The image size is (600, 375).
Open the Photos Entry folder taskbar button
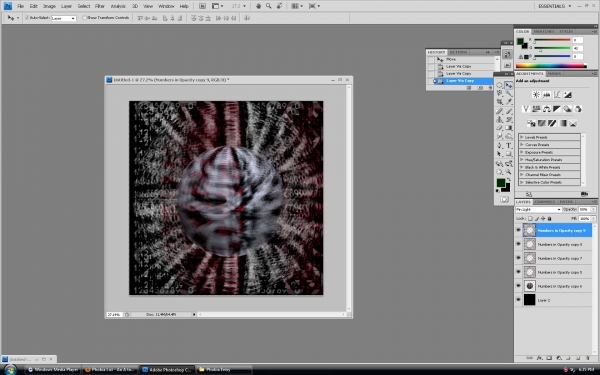tap(224, 370)
